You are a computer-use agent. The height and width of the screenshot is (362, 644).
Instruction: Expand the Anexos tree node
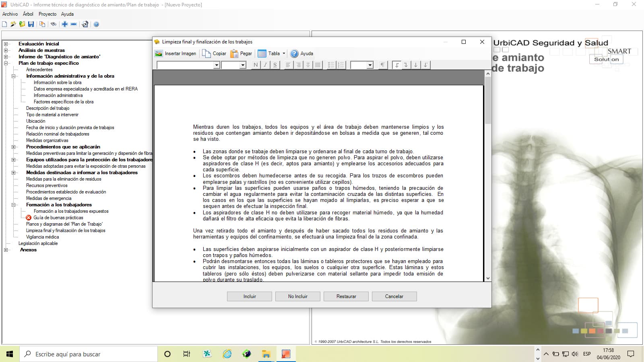coord(6,250)
